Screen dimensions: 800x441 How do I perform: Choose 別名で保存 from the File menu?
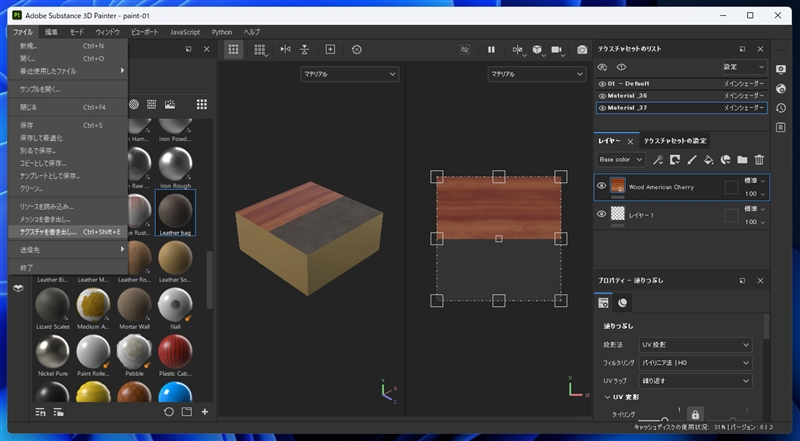68,151
